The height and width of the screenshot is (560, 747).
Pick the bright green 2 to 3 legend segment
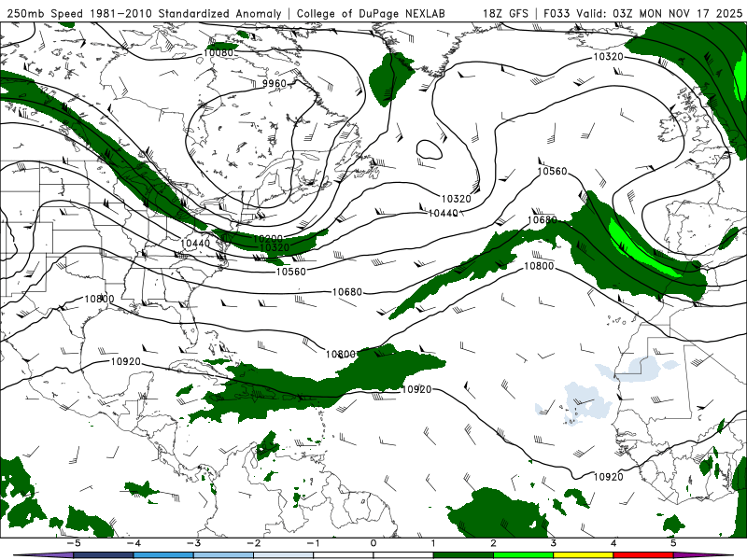[523, 555]
